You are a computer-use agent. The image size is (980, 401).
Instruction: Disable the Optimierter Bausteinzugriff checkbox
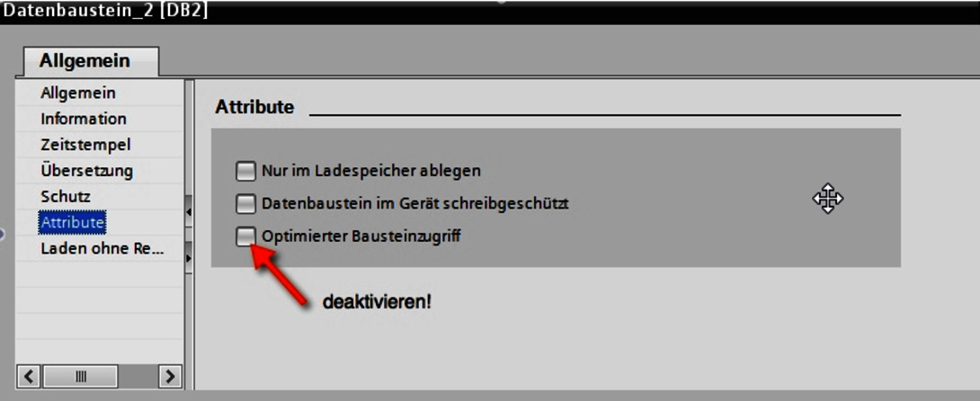coord(245,236)
